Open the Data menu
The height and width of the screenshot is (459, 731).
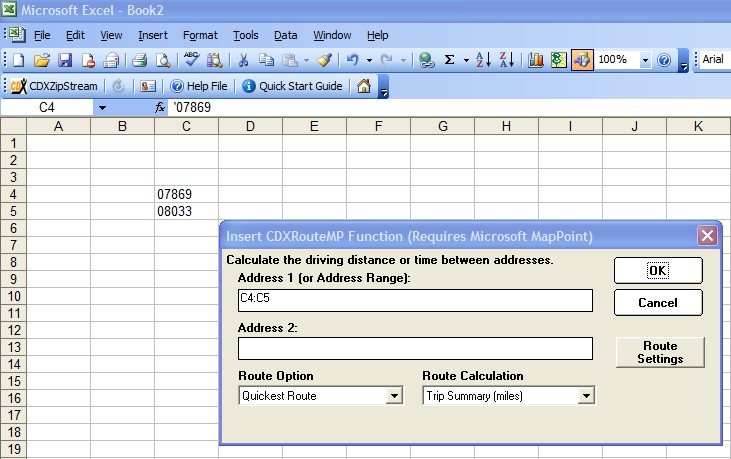point(285,35)
